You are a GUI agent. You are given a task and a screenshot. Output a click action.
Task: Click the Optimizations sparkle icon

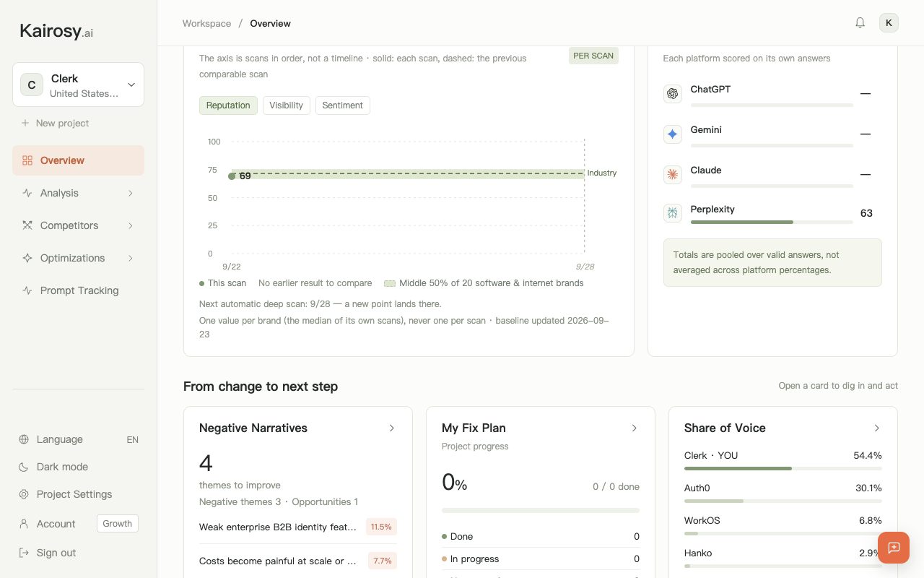27,258
